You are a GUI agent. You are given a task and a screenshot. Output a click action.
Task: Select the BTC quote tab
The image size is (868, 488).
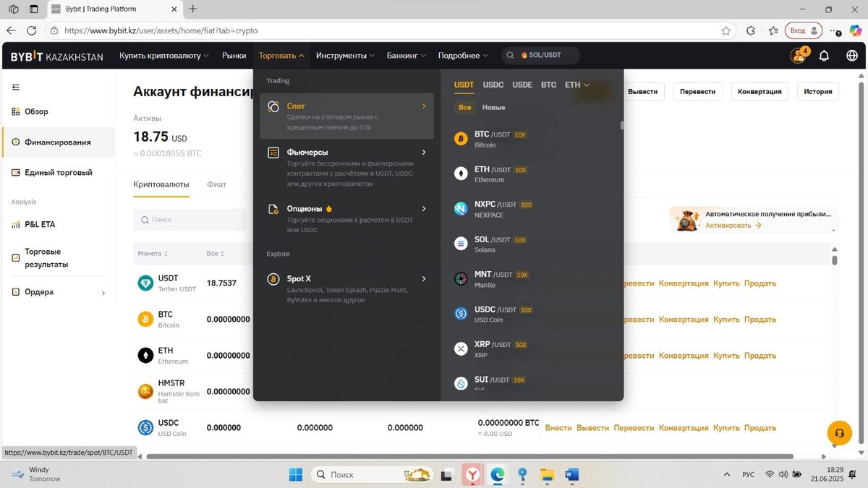point(549,85)
